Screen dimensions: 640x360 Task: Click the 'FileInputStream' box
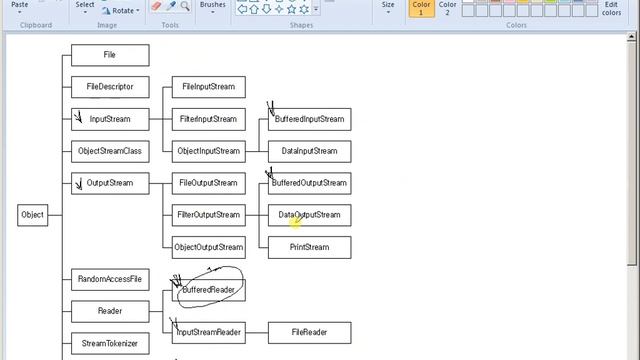[209, 87]
